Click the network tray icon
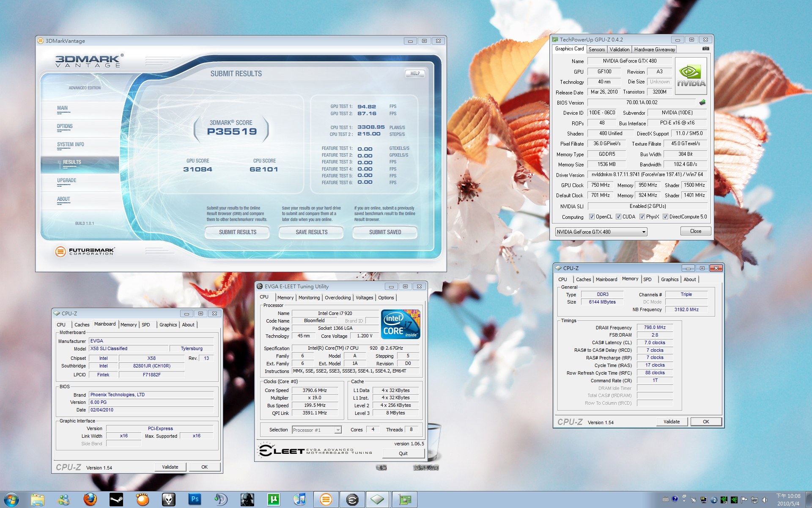The width and height of the screenshot is (812, 508). tap(754, 500)
